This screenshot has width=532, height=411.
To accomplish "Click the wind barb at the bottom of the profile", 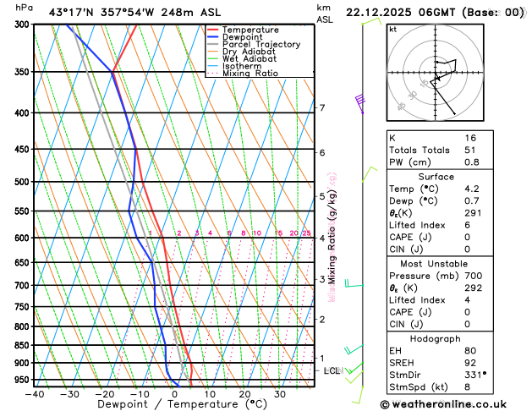I will click(x=358, y=395).
